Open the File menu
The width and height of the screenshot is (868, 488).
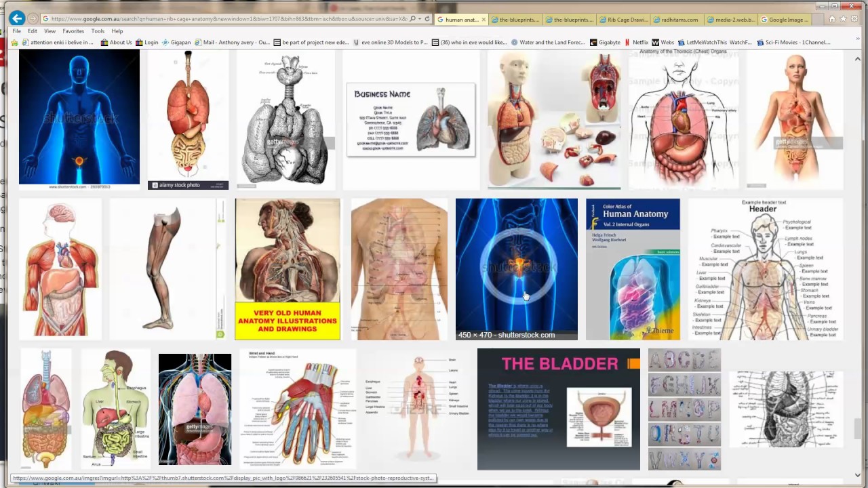pos(16,31)
